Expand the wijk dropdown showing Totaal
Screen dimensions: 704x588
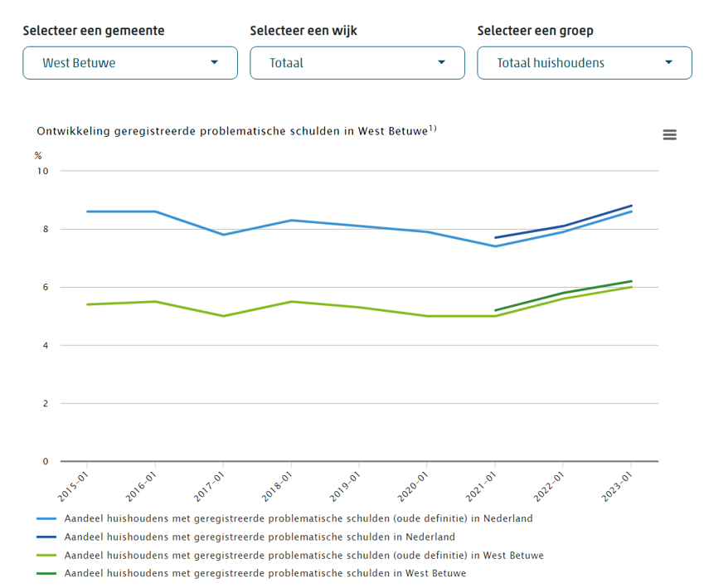(x=357, y=63)
